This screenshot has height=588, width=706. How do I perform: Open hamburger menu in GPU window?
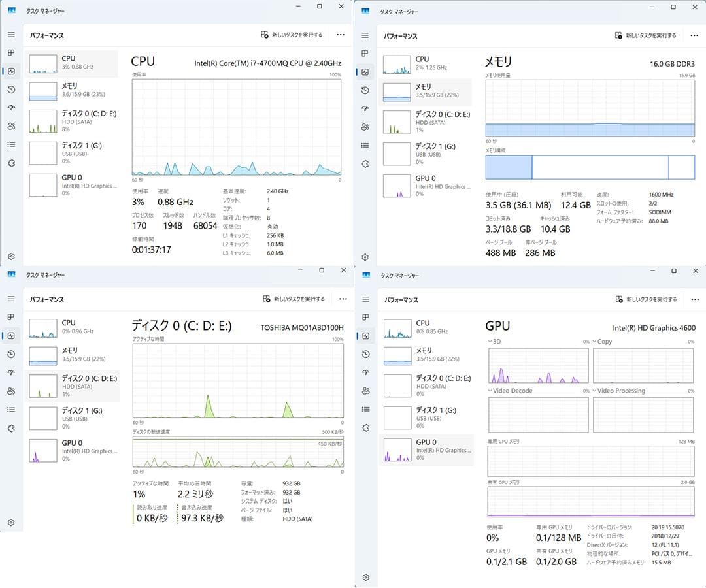coord(365,299)
